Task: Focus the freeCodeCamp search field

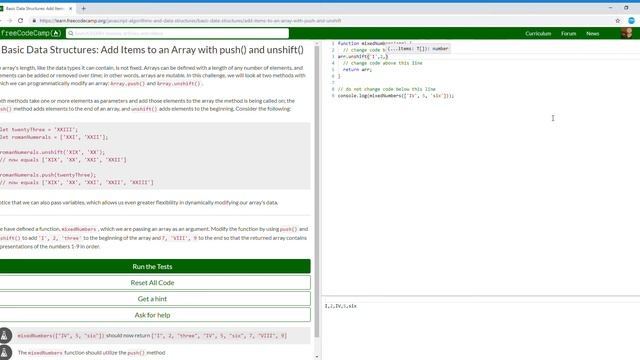Action: (178, 33)
